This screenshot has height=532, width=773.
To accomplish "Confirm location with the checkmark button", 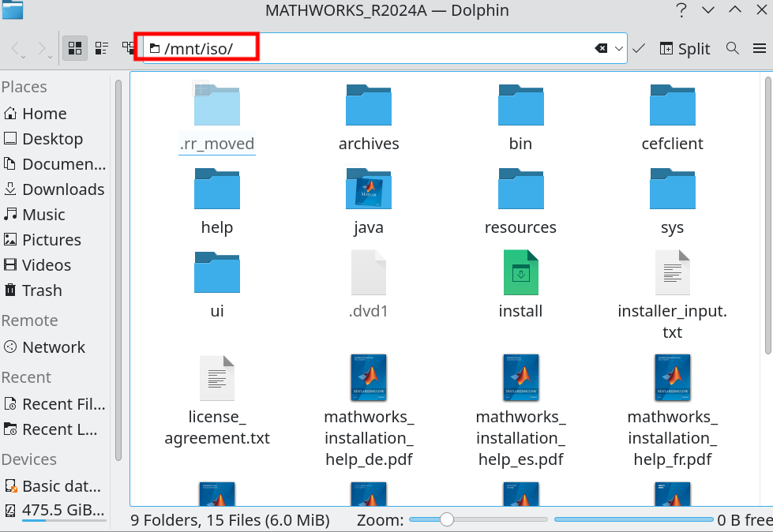I will tap(639, 48).
